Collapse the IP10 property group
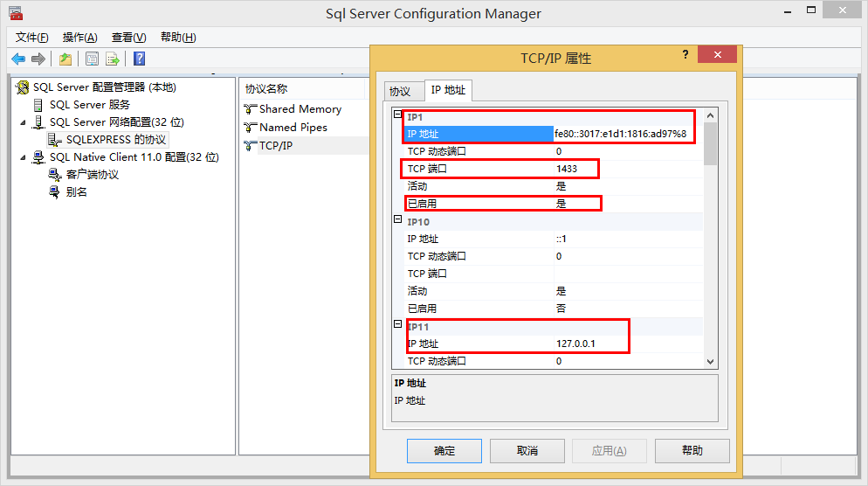Image resolution: width=868 pixels, height=486 pixels. coord(398,221)
